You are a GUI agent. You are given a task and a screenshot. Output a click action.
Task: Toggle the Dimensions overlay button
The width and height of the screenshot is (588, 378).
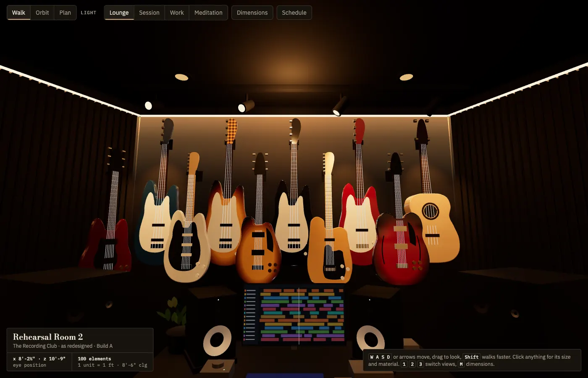click(252, 13)
